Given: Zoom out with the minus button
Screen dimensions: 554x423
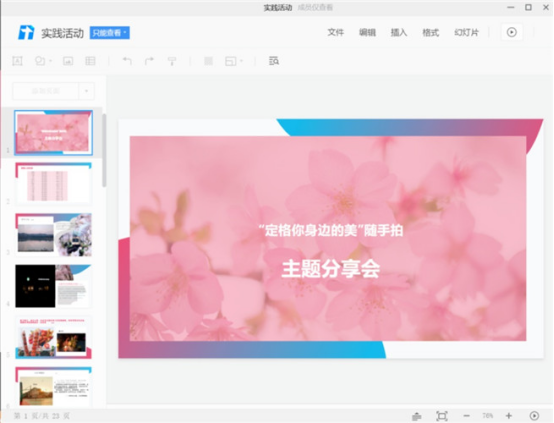Looking at the screenshot, I should pyautogui.click(x=466, y=416).
